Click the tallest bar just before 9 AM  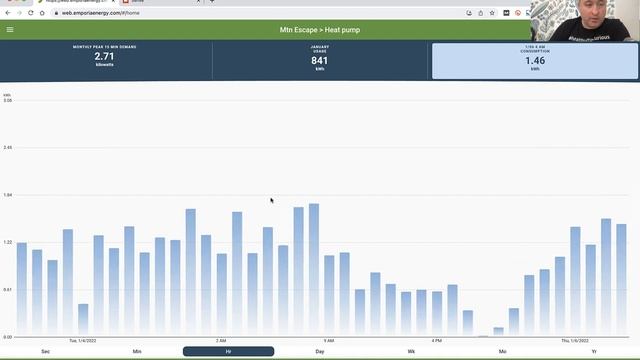click(x=314, y=269)
